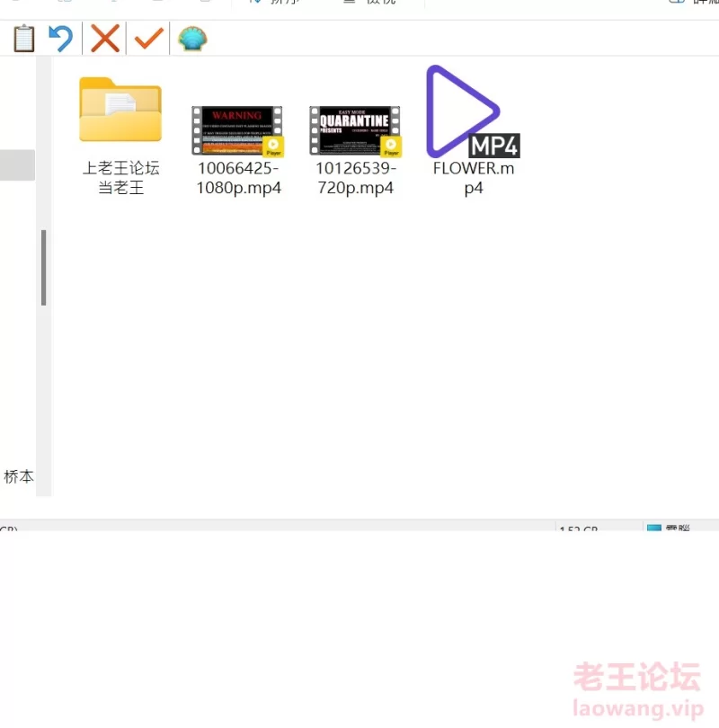This screenshot has width=719, height=728.
Task: Click the filename 10066425-1080p.mp4
Action: (238, 178)
